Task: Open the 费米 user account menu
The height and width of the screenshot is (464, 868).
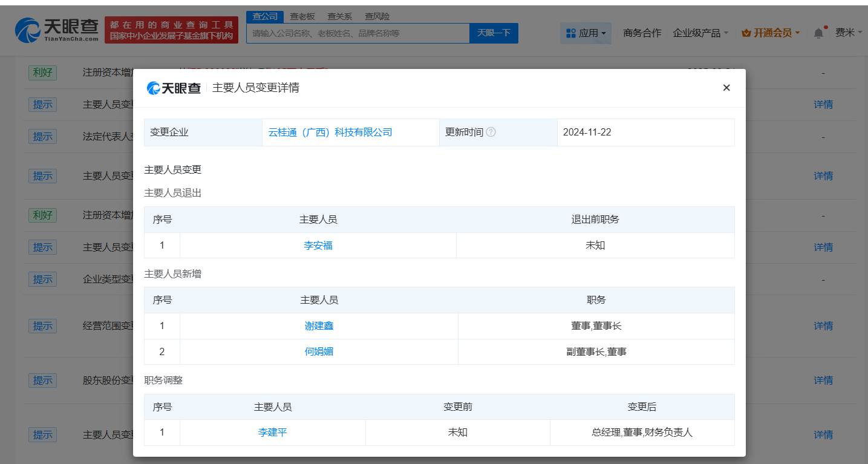Action: 849,33
